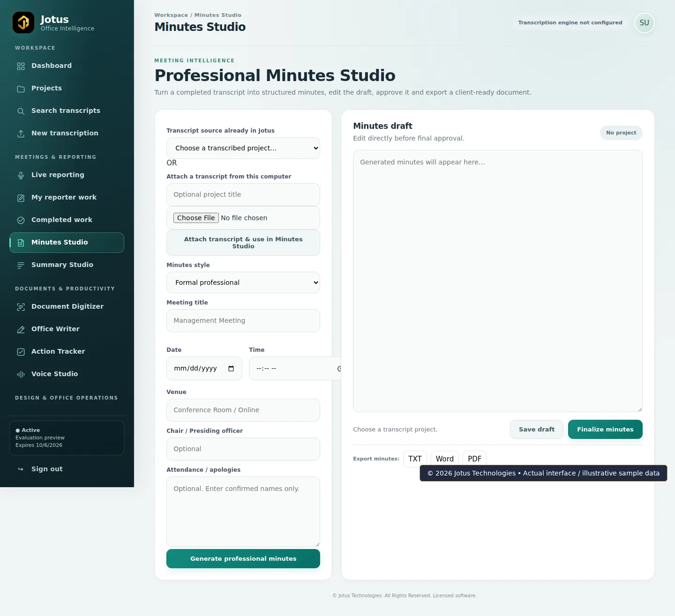Viewport: 675px width, 616px height.
Task: Click the Finalize minutes button
Action: point(605,430)
